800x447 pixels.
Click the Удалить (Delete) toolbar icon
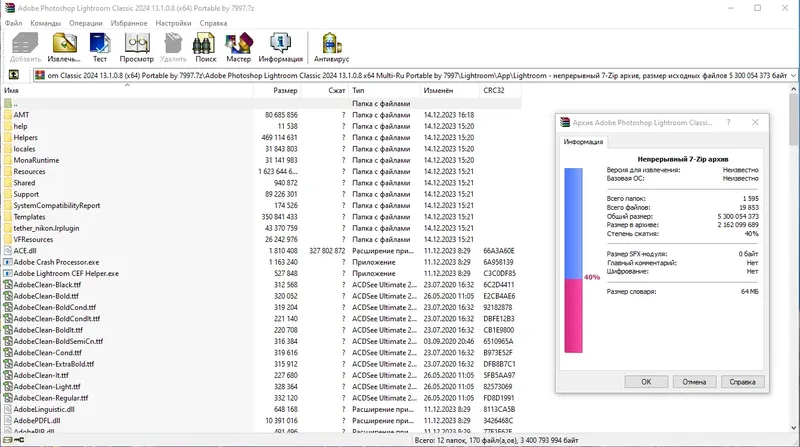pyautogui.click(x=173, y=43)
